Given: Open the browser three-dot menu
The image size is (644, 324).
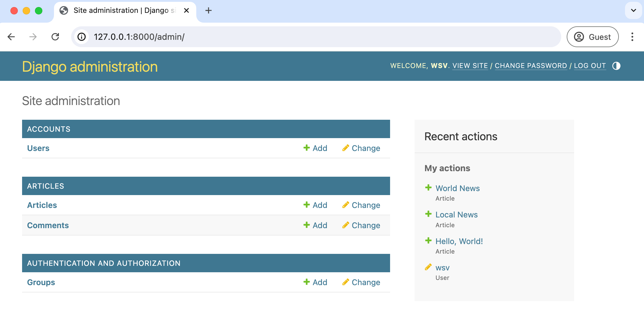Looking at the screenshot, I should click(632, 37).
